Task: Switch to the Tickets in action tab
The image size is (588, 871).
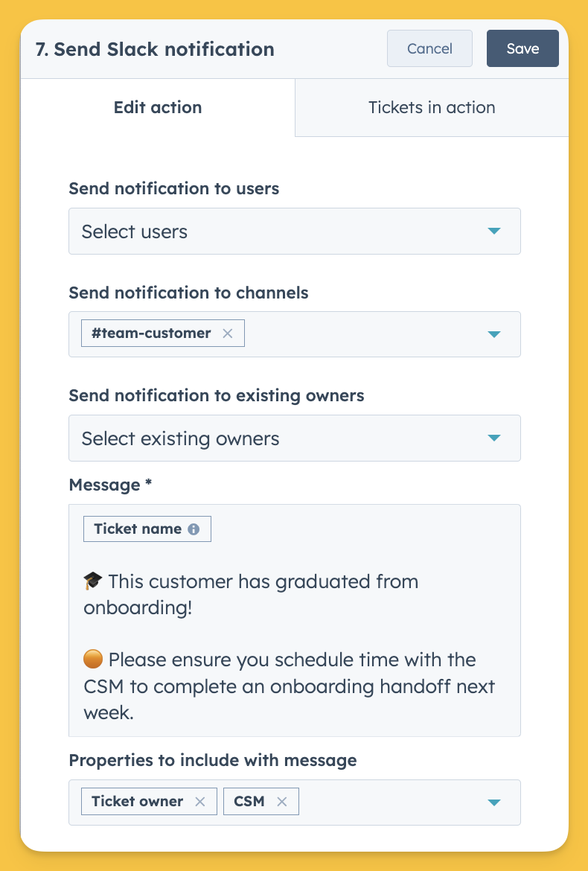Action: [x=432, y=107]
